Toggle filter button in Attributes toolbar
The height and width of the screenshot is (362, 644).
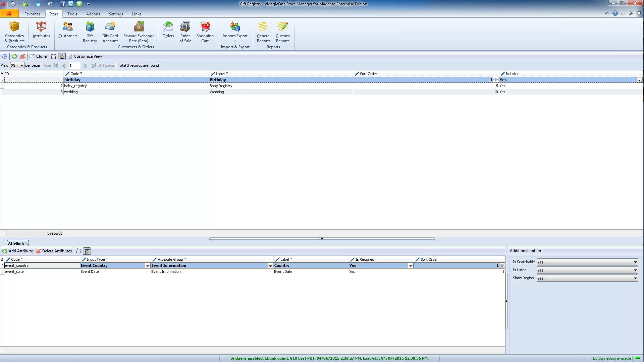(87, 251)
